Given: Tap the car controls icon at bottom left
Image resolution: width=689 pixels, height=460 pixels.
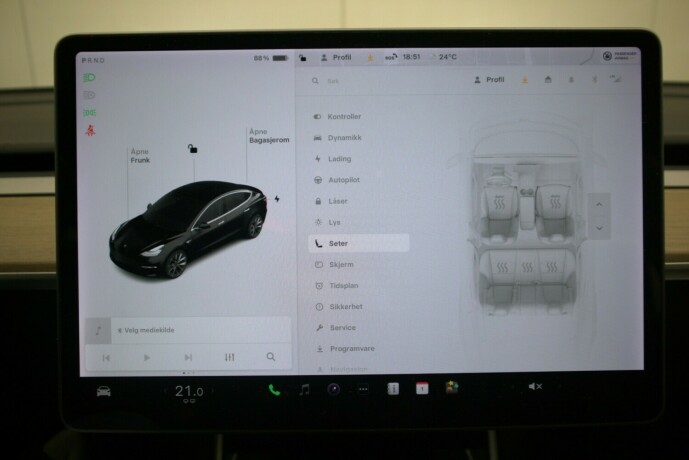Looking at the screenshot, I should coord(103,390).
